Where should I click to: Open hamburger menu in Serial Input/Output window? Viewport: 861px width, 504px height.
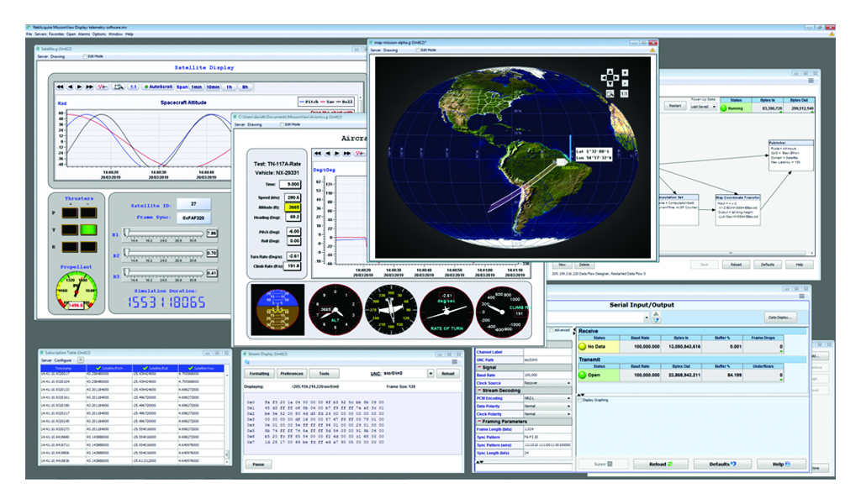pos(801,297)
